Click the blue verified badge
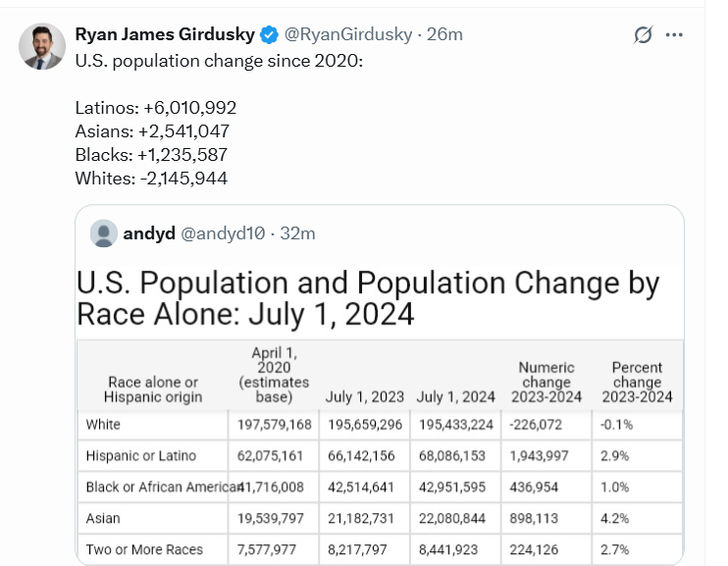Image resolution: width=728 pixels, height=566 pixels. click(270, 35)
